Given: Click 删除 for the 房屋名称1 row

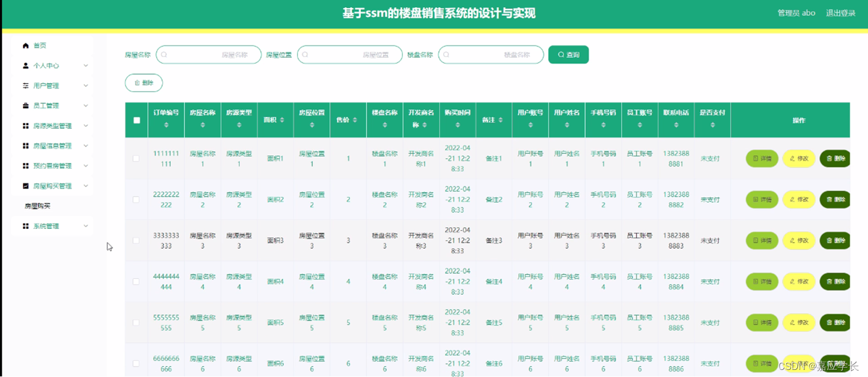Looking at the screenshot, I should point(835,159).
